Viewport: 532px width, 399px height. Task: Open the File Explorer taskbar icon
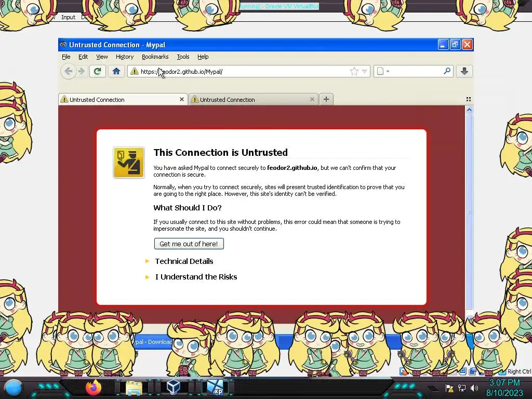click(134, 388)
